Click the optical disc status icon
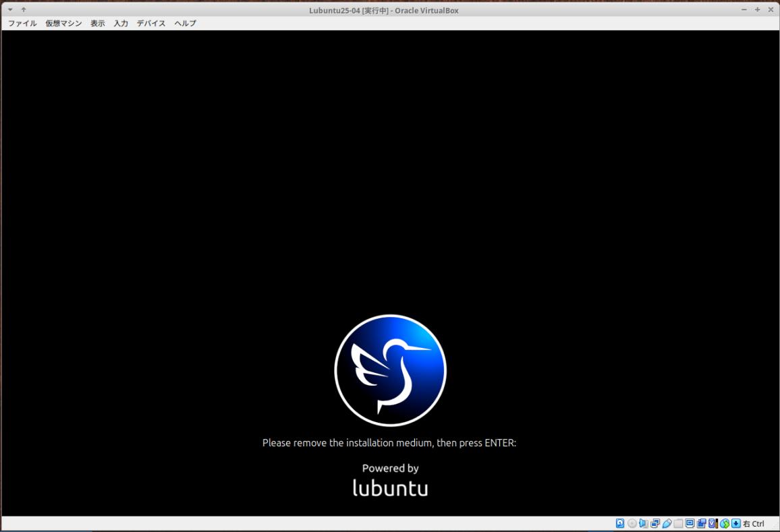Screen dimensions: 780x532 [x=632, y=523]
